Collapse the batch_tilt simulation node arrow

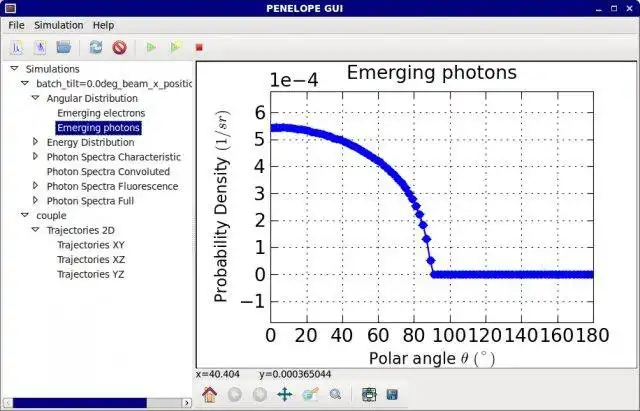(x=25, y=83)
